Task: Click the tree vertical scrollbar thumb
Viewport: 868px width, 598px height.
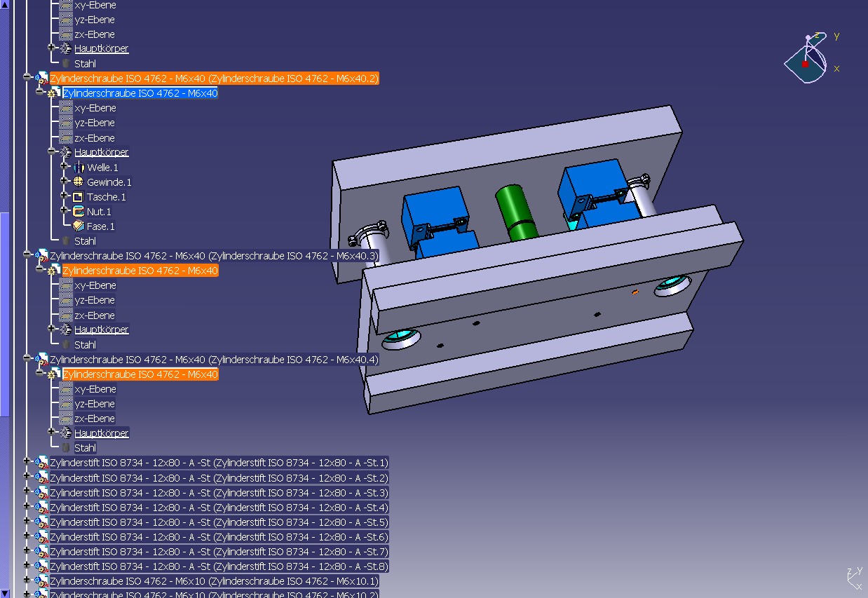Action: pos(5,314)
